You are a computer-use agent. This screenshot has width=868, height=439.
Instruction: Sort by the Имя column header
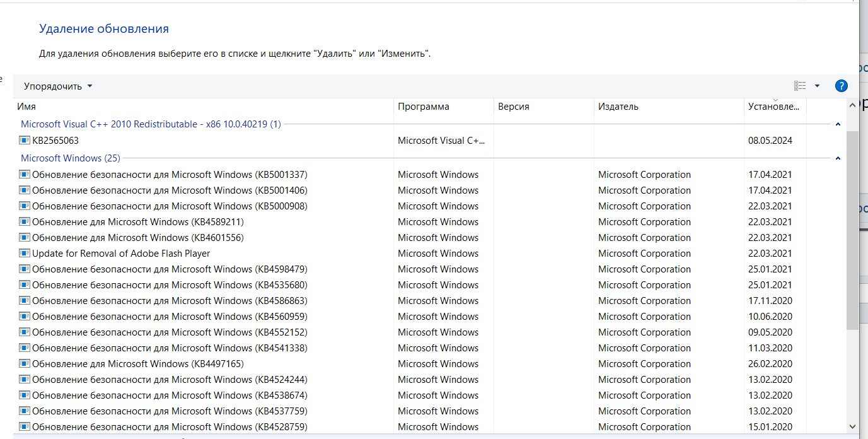tap(26, 107)
